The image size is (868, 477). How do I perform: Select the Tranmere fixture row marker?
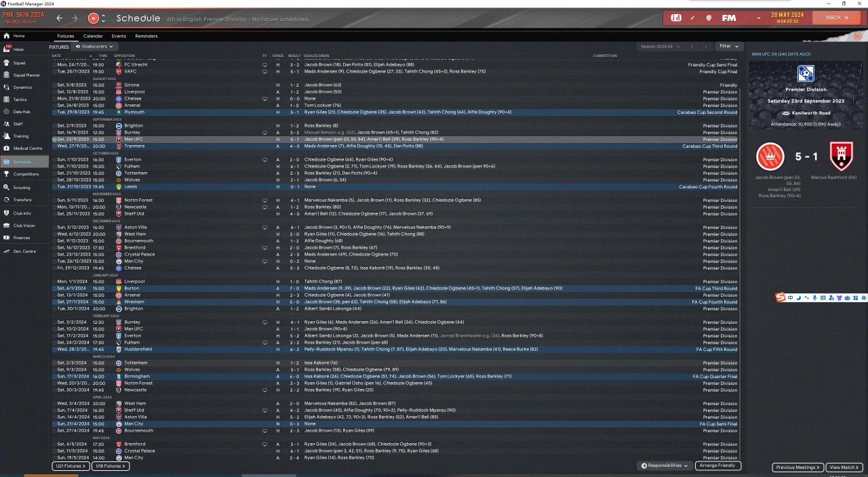pos(54,146)
